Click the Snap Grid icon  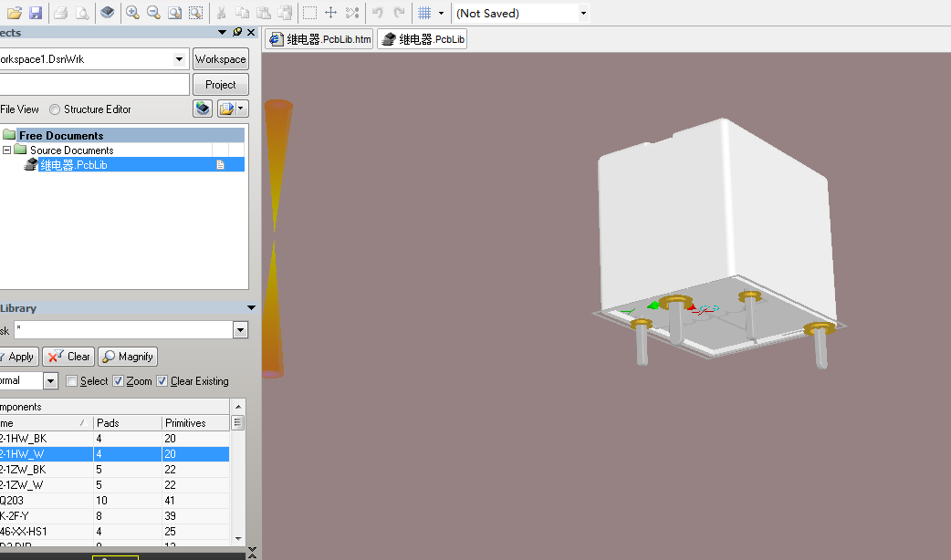[424, 13]
